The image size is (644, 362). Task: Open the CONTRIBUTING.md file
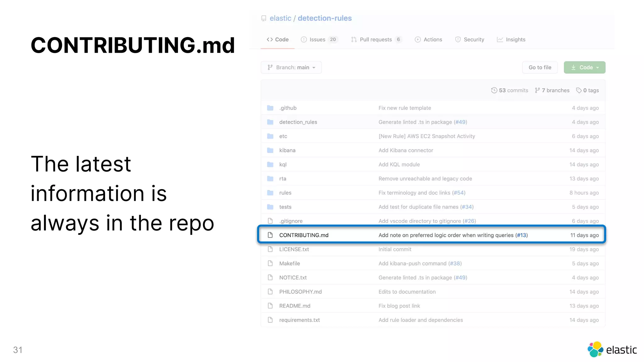[x=304, y=235]
